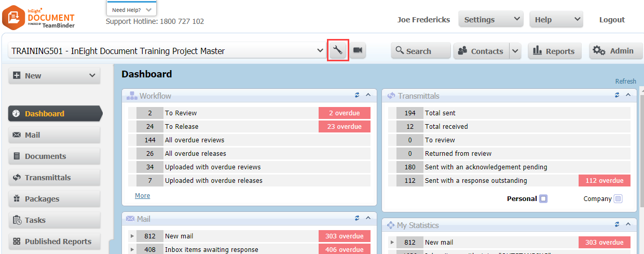This screenshot has width=644, height=254.
Task: Expand New mail row in My Statistics
Action: (x=392, y=243)
